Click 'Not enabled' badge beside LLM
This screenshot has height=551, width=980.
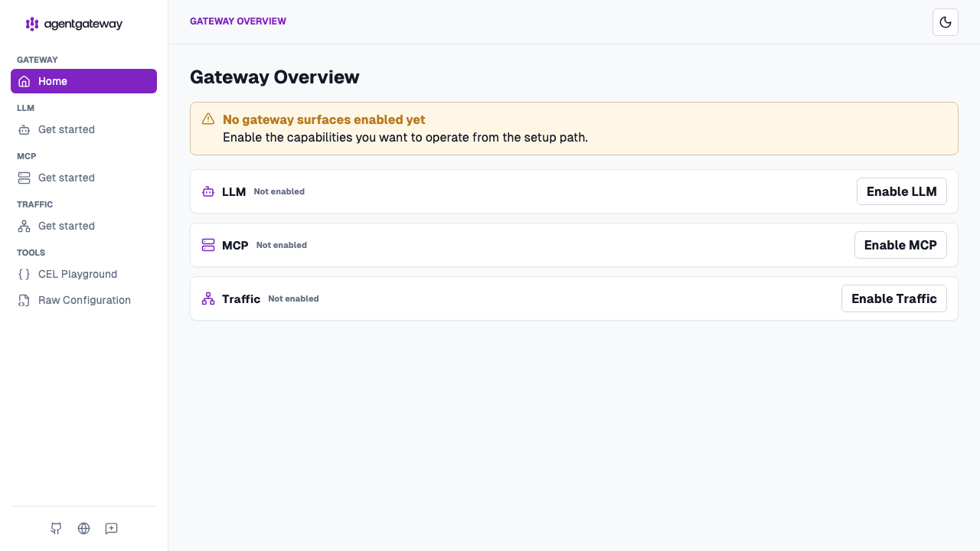coord(279,191)
